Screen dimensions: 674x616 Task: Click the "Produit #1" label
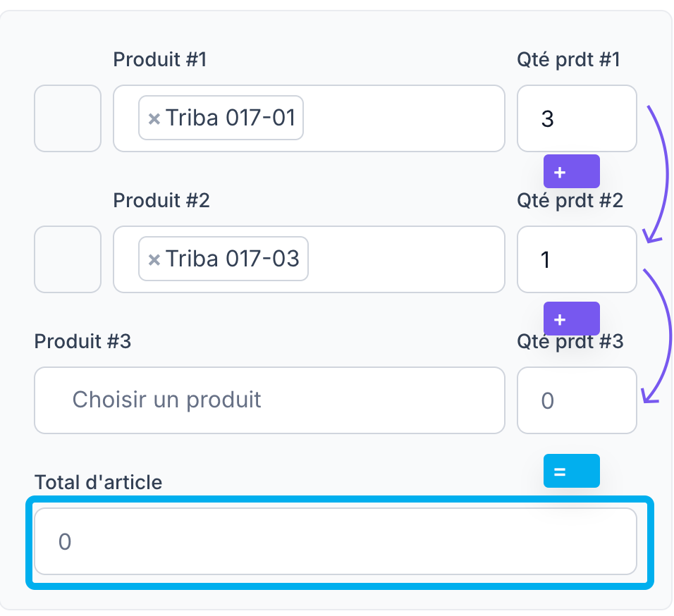click(160, 60)
